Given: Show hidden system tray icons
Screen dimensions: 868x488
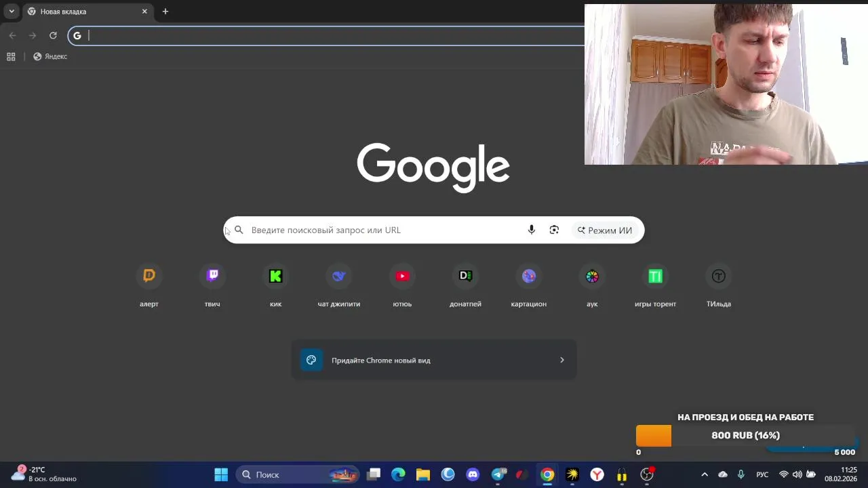Looking at the screenshot, I should [x=704, y=474].
